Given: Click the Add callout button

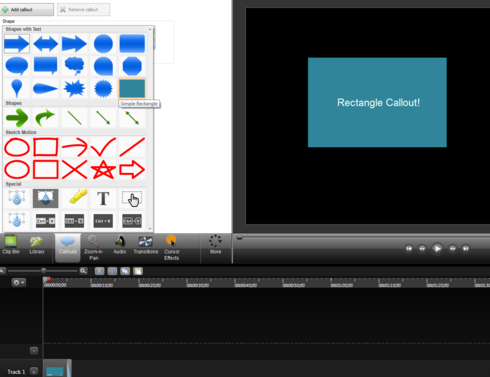Looking at the screenshot, I should [x=27, y=10].
